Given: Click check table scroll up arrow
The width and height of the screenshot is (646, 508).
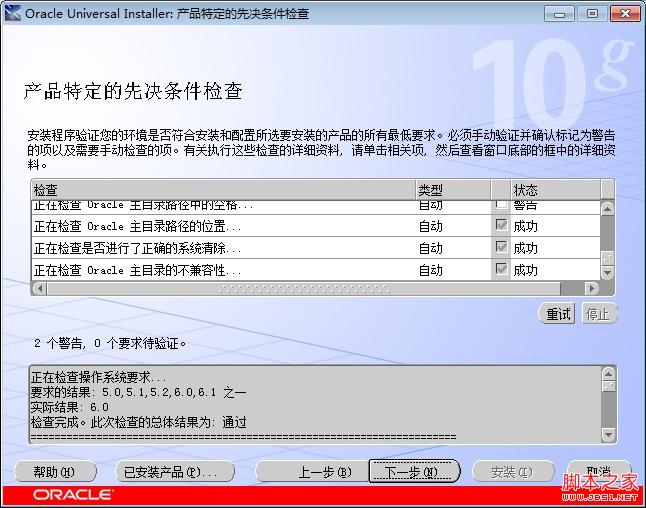Looking at the screenshot, I should tap(607, 209).
